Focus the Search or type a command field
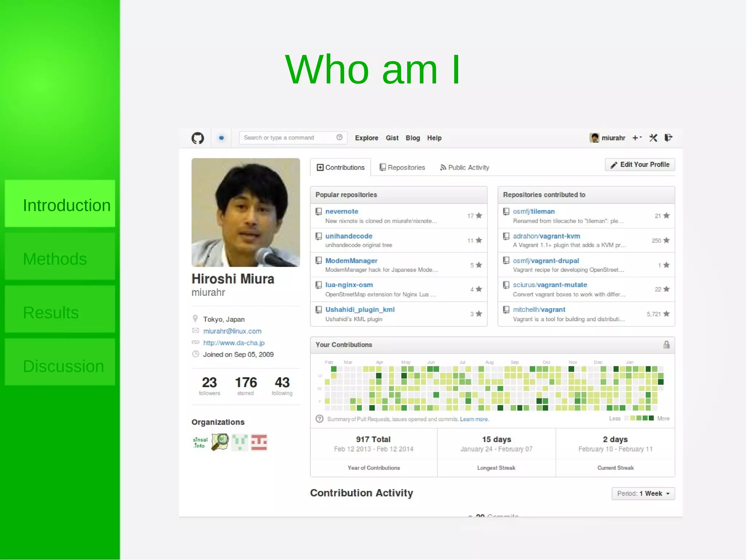 (x=288, y=138)
